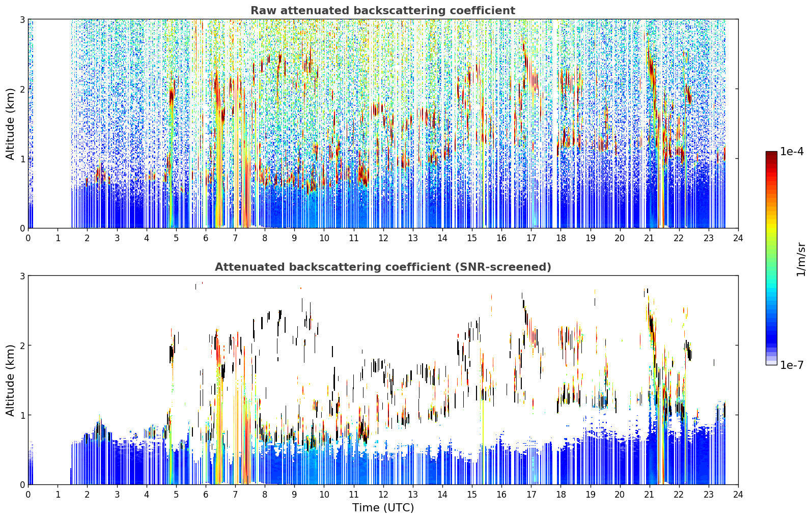Click the 1e-4 colorbar maximum label
Screen dimensions: 812x519
pos(792,152)
